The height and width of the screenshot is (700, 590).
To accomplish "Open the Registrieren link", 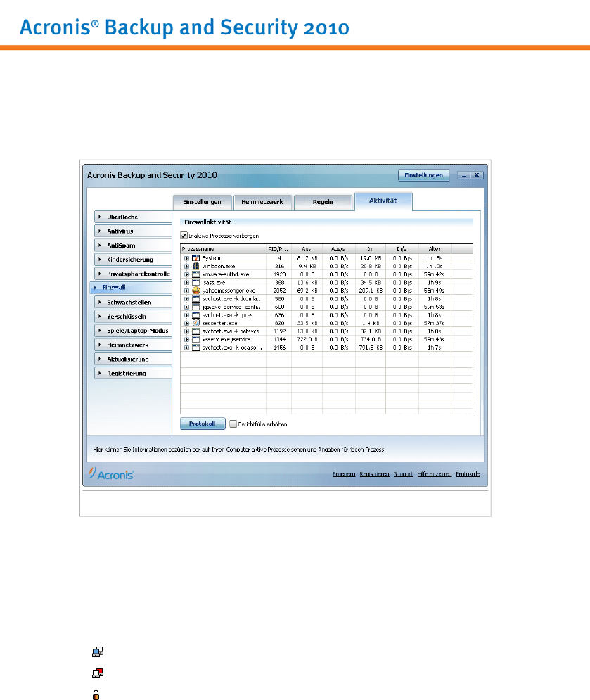I will pos(374,474).
